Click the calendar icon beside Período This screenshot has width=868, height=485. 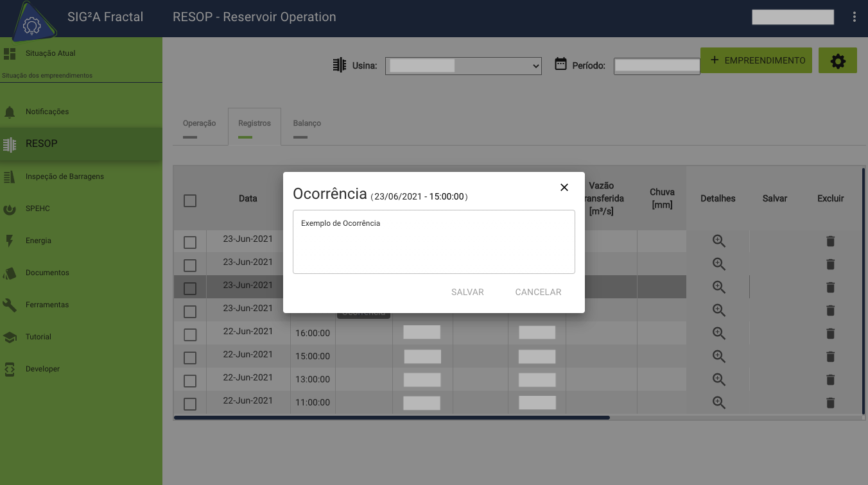point(560,64)
